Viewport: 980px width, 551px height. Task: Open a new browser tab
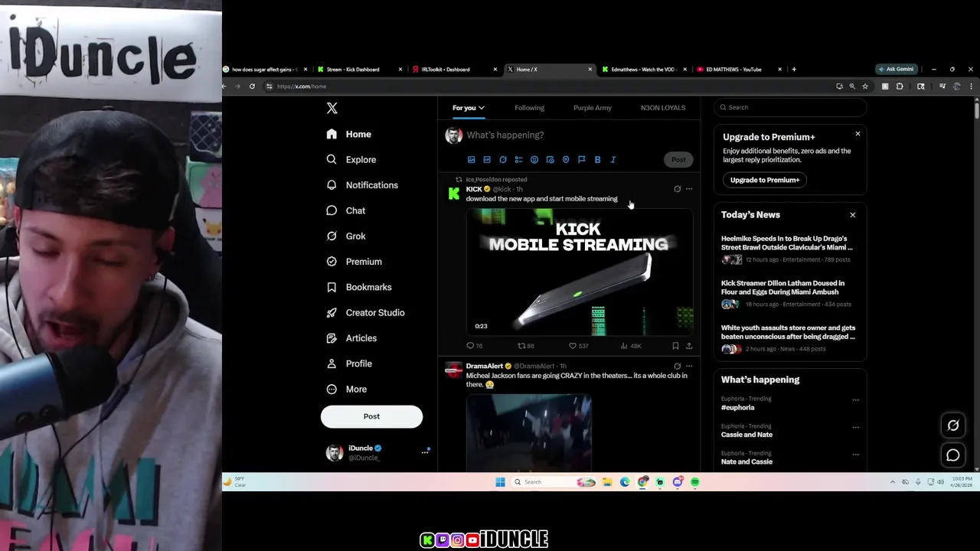794,70
